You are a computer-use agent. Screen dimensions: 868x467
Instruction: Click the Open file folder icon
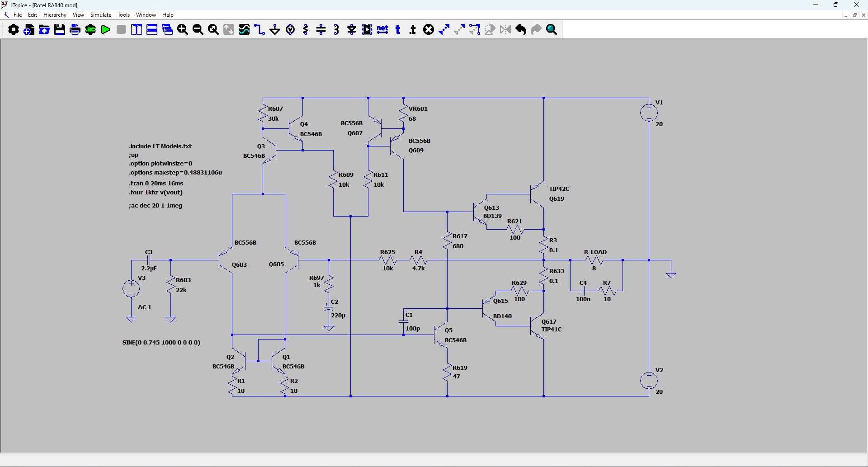[44, 30]
